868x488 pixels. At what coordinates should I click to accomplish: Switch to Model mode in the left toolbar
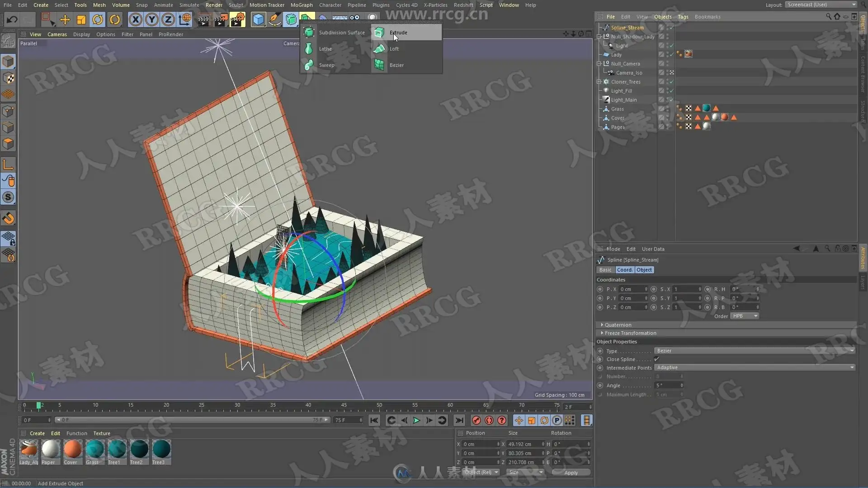pyautogui.click(x=8, y=61)
